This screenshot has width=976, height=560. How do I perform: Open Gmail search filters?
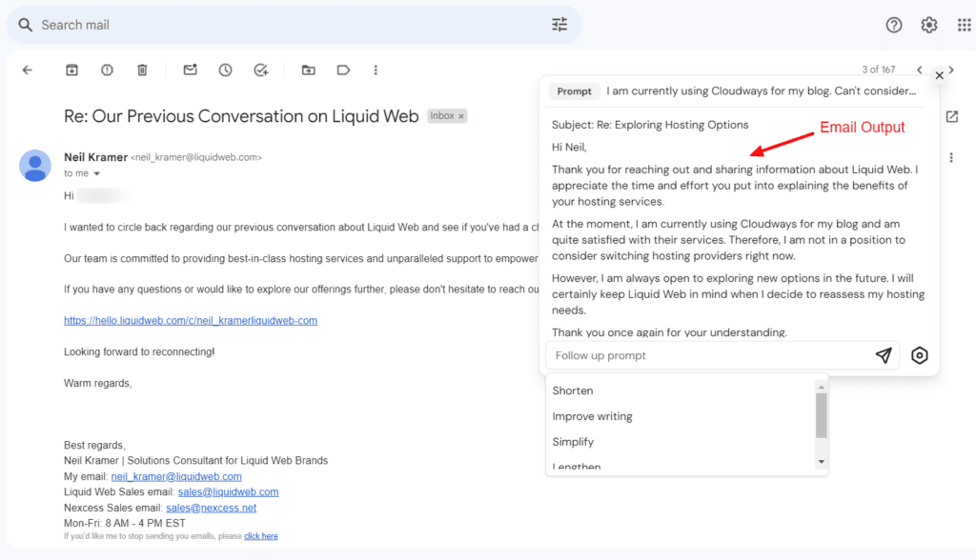[559, 25]
